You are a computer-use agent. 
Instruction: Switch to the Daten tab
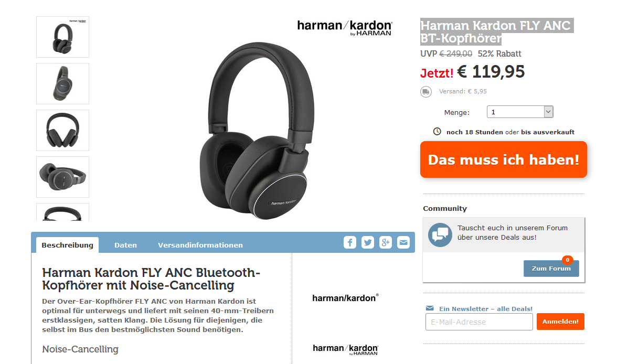pos(125,245)
